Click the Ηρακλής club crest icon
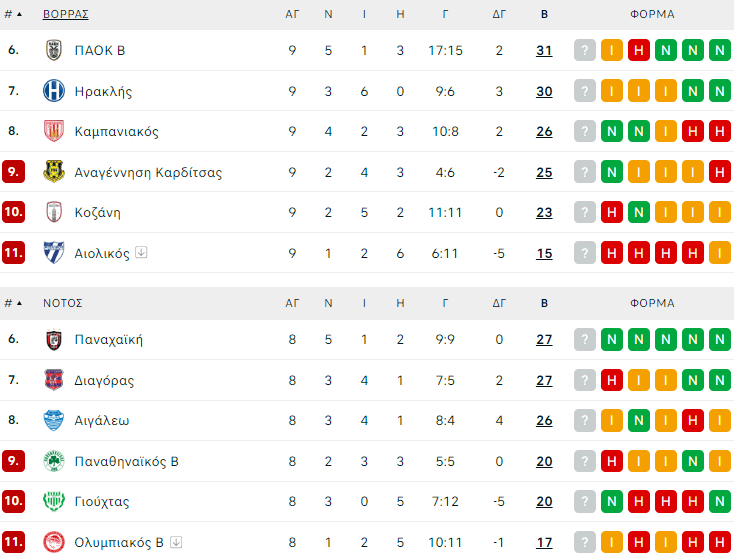The height and width of the screenshot is (560, 734). (54, 91)
